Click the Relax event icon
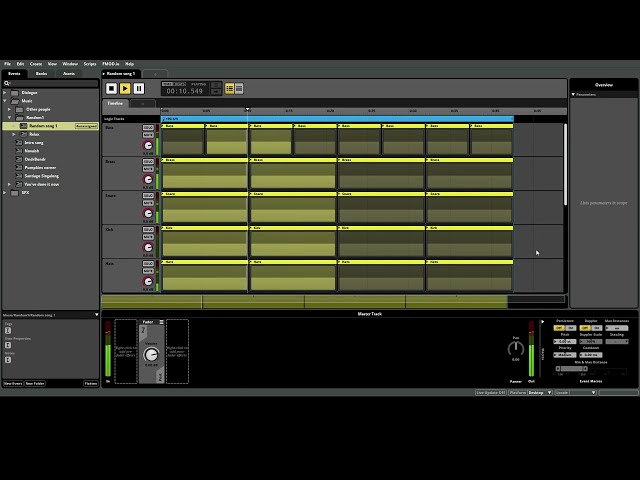The image size is (640, 480). tap(24, 134)
